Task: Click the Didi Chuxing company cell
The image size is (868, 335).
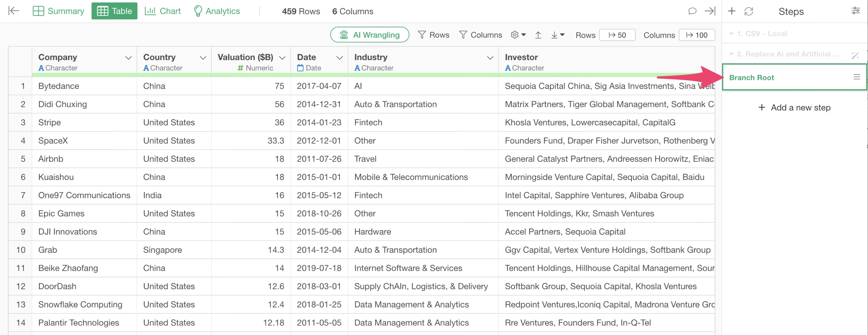Action: pyautogui.click(x=84, y=104)
